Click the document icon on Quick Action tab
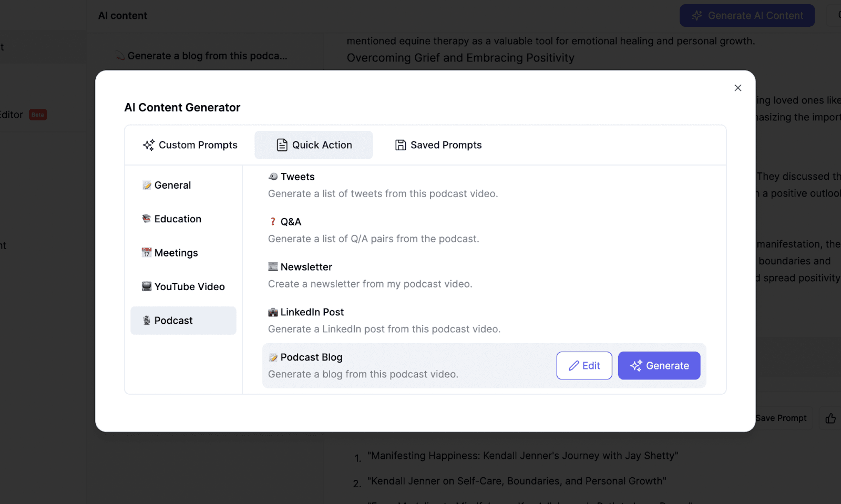841x504 pixels. [282, 145]
